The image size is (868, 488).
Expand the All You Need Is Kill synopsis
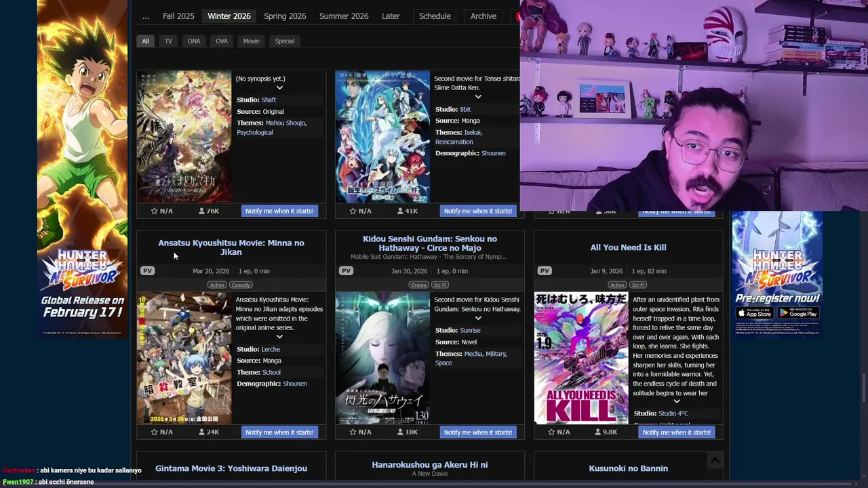point(676,401)
